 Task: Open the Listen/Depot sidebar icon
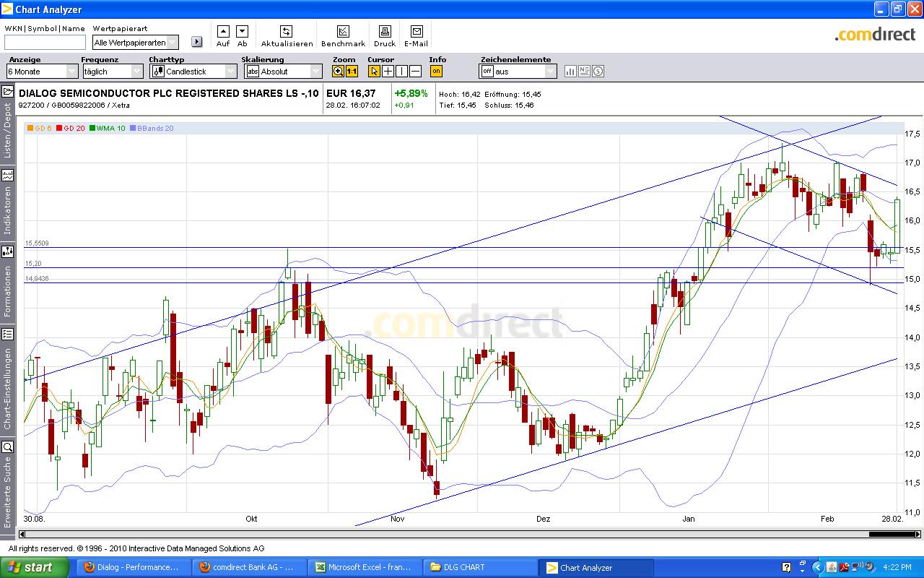[x=8, y=92]
